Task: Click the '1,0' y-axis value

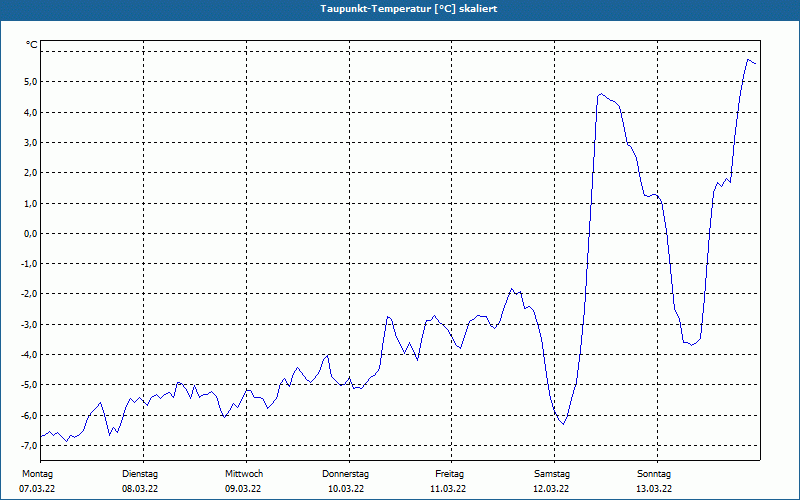Action: [x=30, y=203]
